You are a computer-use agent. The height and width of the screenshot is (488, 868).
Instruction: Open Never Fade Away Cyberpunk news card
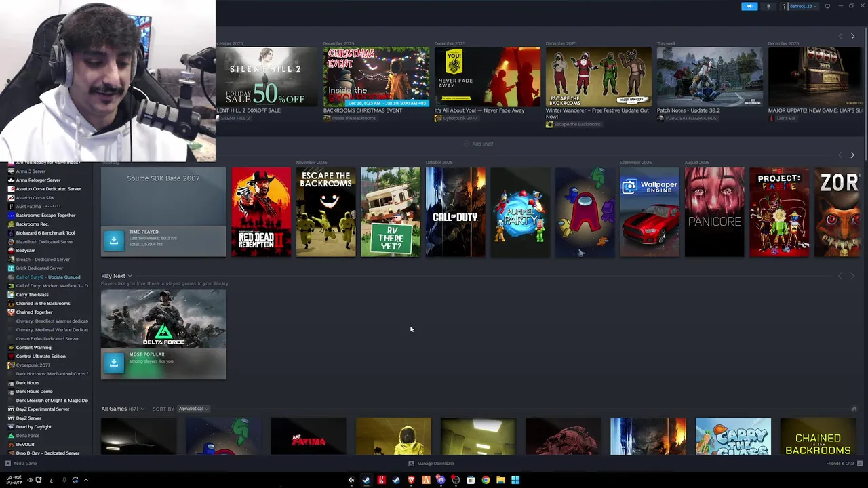tap(488, 77)
